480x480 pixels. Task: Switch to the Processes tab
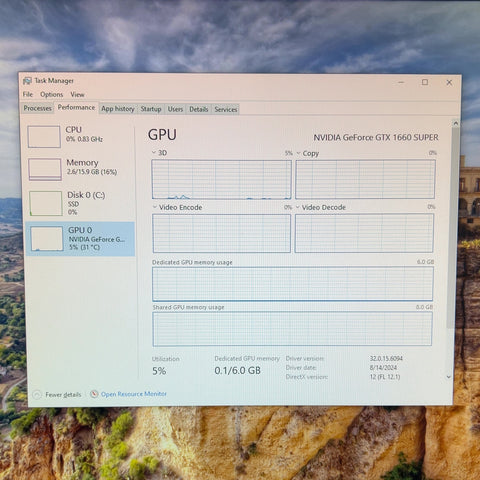37,108
